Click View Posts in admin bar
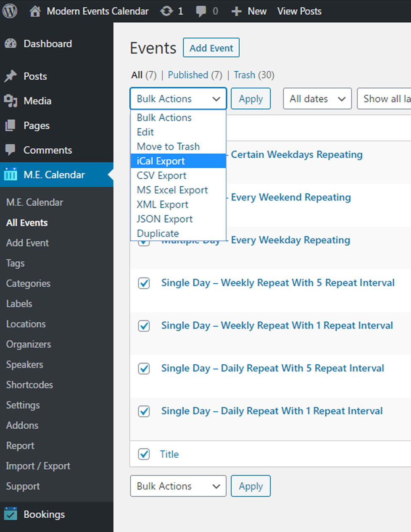Viewport: 411px width, 532px height. 299,11
